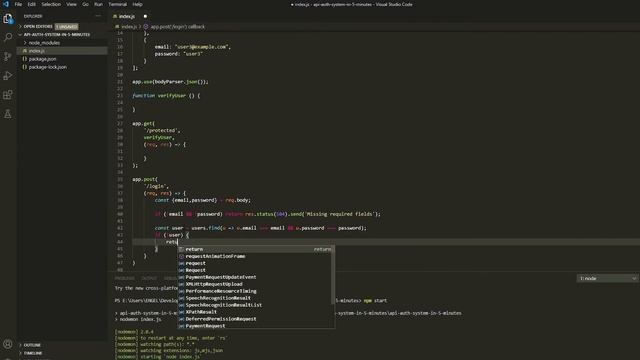Viewport: 640px width, 360px height.
Task: Open the Search view in the activity bar
Action: tap(8, 38)
